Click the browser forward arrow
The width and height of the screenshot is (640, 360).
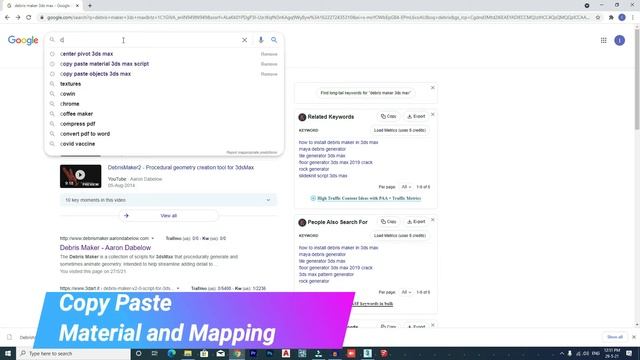pos(18,18)
